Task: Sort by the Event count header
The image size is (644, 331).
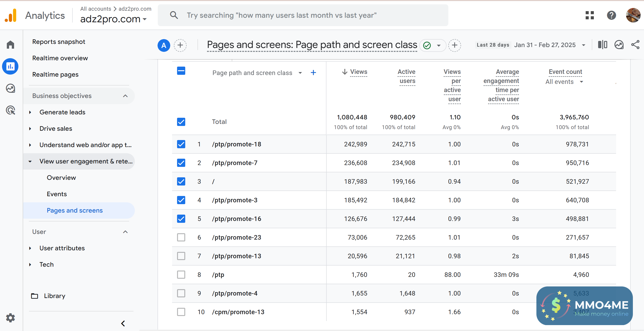Action: (x=565, y=72)
